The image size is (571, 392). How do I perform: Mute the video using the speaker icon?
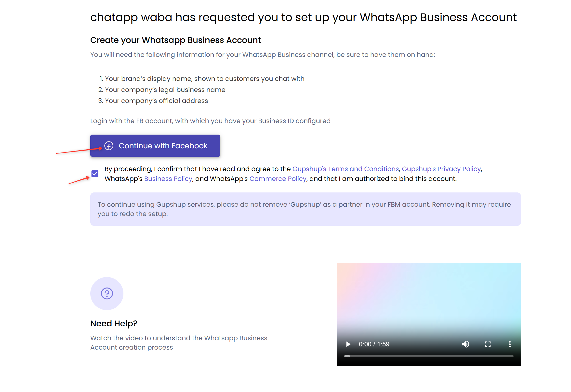pos(465,344)
